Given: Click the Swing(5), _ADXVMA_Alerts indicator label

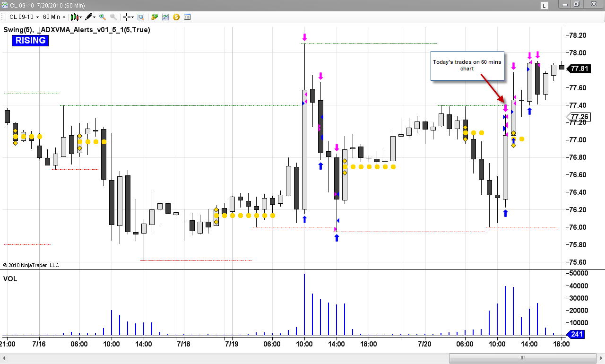Looking at the screenshot, I should pos(77,29).
